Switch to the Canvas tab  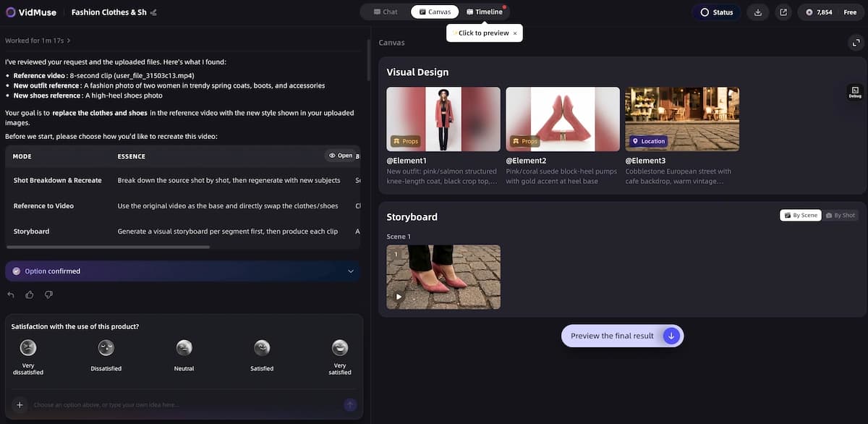point(435,12)
